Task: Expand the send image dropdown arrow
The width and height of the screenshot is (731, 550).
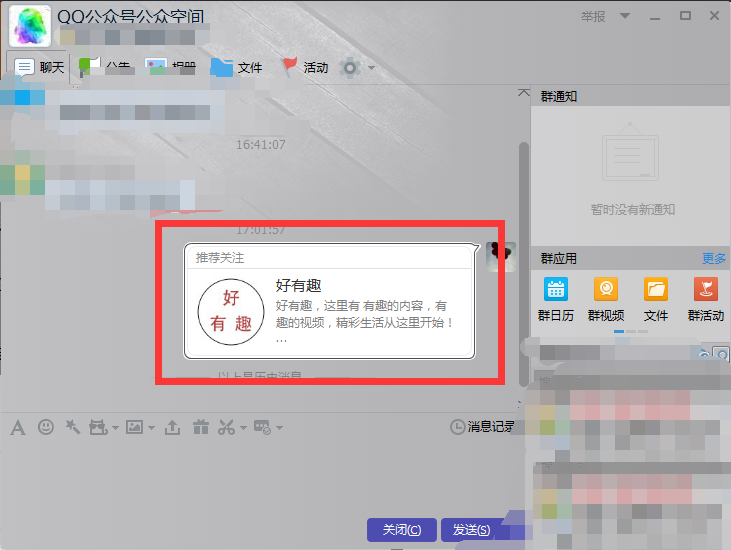Action: [x=152, y=427]
